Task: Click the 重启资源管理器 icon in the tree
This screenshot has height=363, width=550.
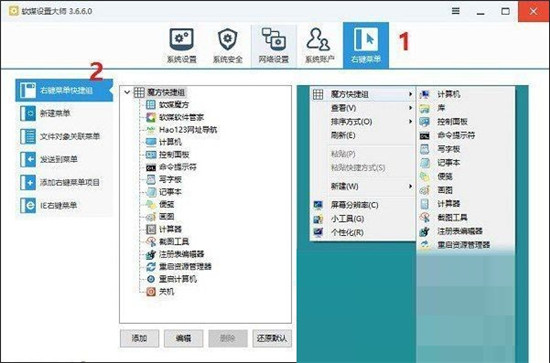Action: pyautogui.click(x=151, y=267)
